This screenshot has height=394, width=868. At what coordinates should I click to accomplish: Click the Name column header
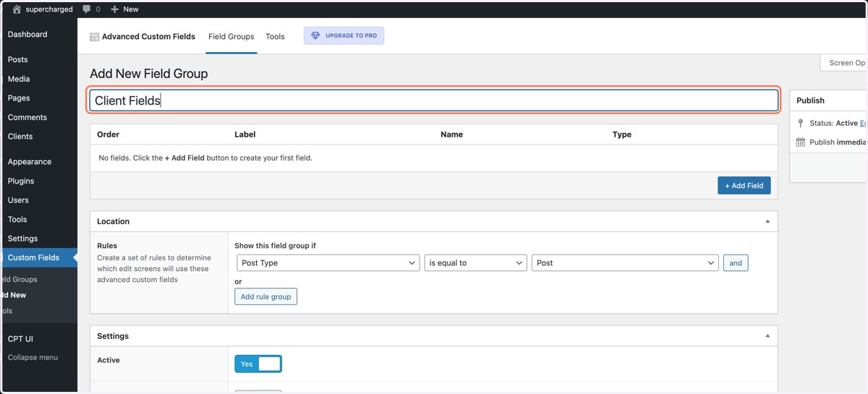tap(451, 134)
